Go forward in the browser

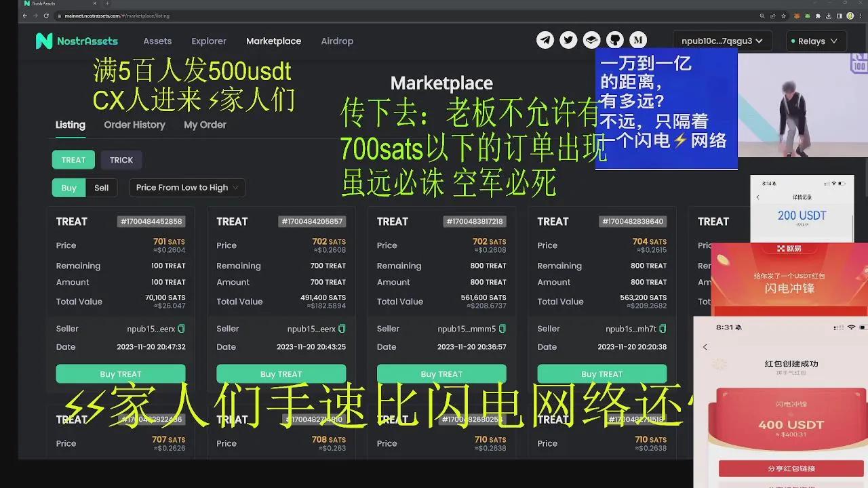[35, 16]
